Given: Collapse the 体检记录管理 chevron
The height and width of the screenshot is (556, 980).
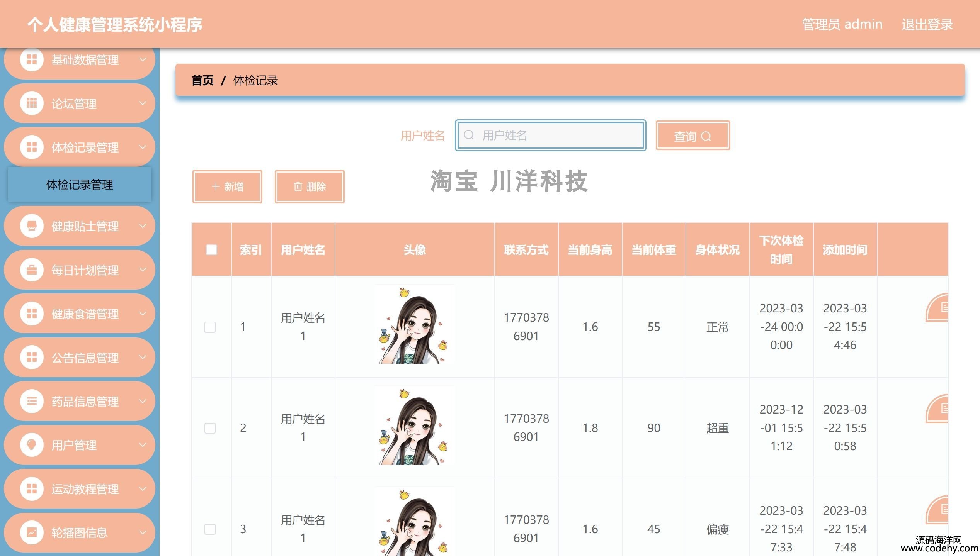Looking at the screenshot, I should tap(143, 147).
